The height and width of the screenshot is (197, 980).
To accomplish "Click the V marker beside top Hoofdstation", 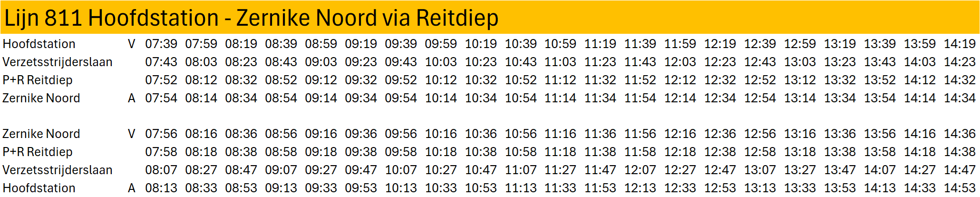I will [132, 44].
